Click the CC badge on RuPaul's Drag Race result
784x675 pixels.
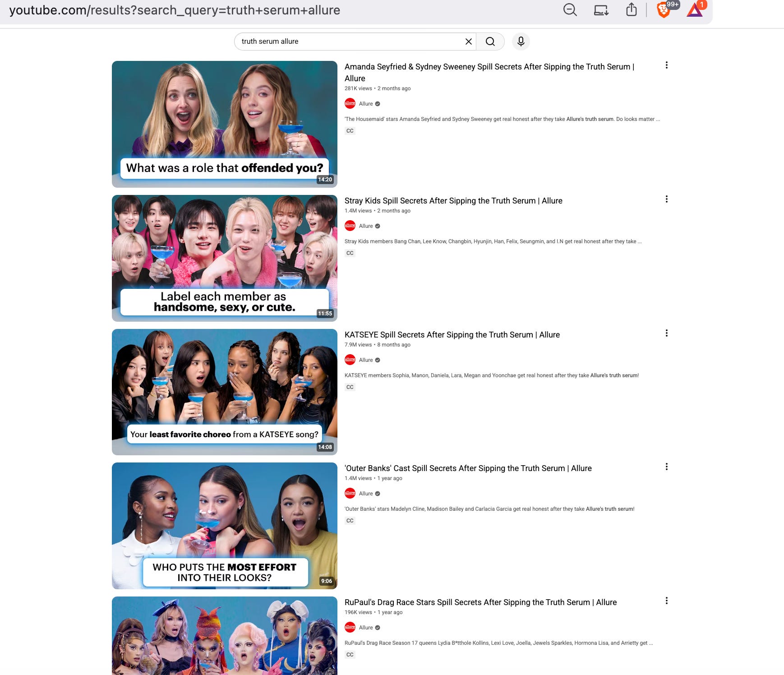[350, 655]
